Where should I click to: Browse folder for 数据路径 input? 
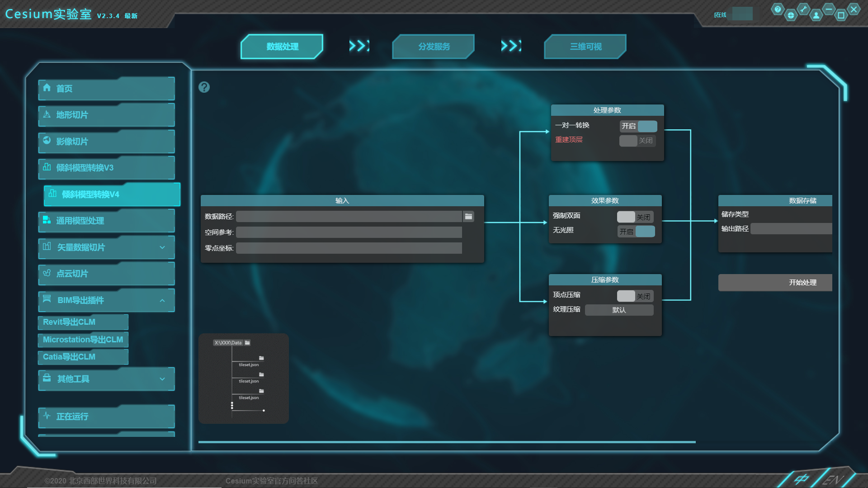click(469, 217)
